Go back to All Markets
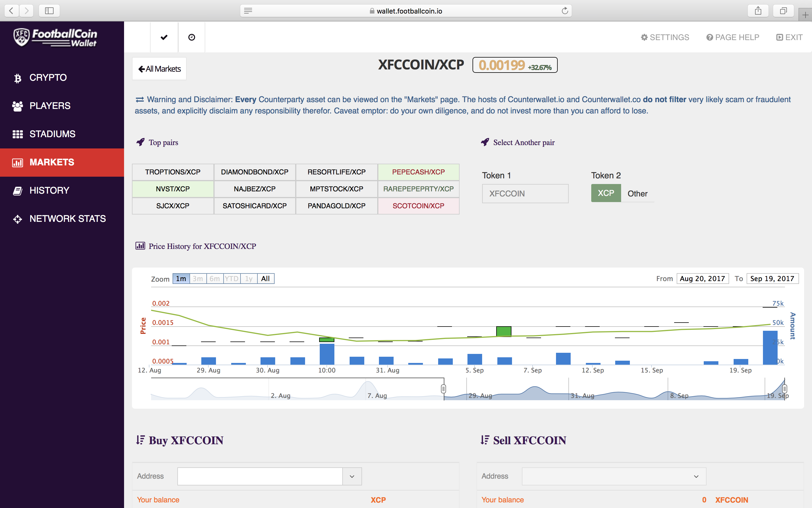Image resolution: width=812 pixels, height=508 pixels. (x=159, y=69)
